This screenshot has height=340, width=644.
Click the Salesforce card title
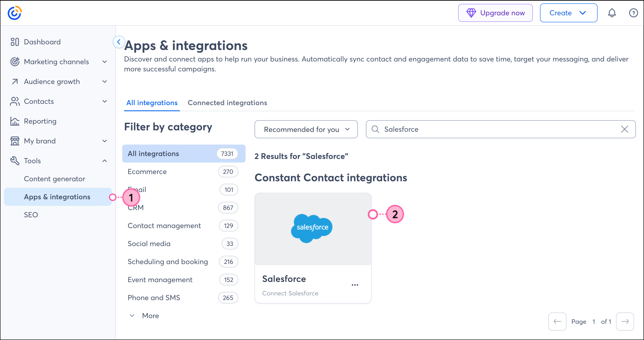pyautogui.click(x=284, y=279)
